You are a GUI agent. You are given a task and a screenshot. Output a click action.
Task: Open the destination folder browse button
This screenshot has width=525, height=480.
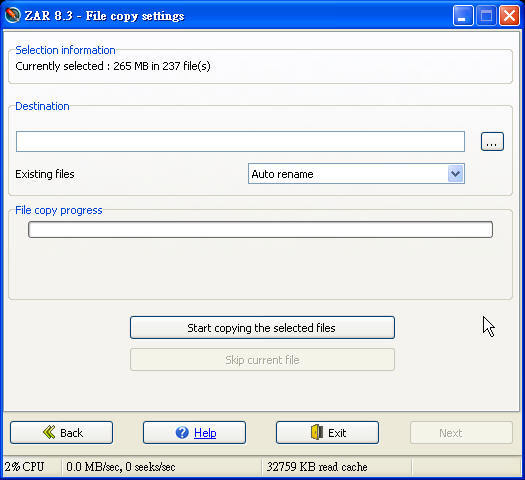(x=492, y=142)
